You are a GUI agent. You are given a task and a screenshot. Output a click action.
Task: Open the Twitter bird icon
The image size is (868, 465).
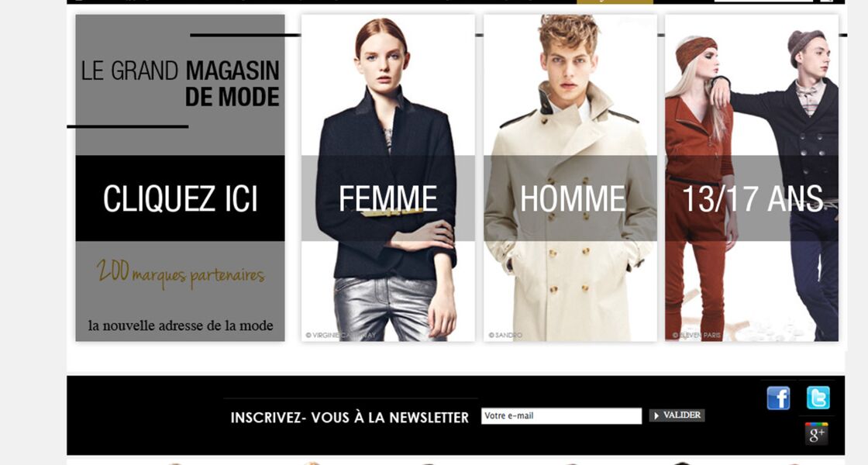tap(818, 398)
